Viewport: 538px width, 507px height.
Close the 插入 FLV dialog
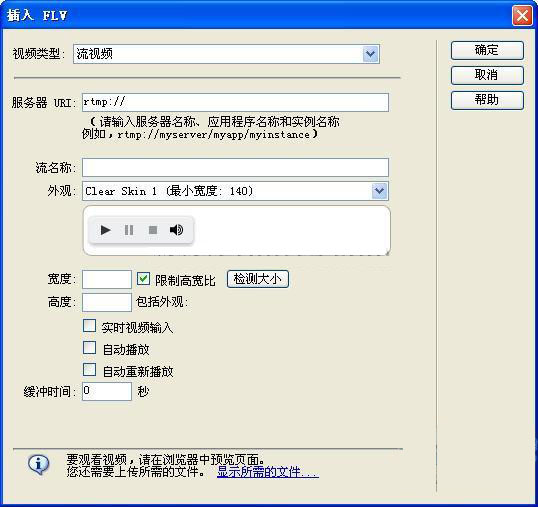[x=522, y=15]
